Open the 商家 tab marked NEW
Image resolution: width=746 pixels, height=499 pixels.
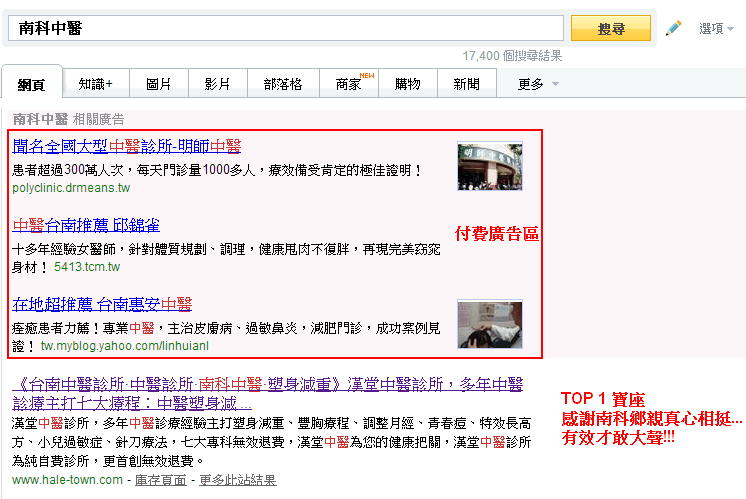pos(349,84)
